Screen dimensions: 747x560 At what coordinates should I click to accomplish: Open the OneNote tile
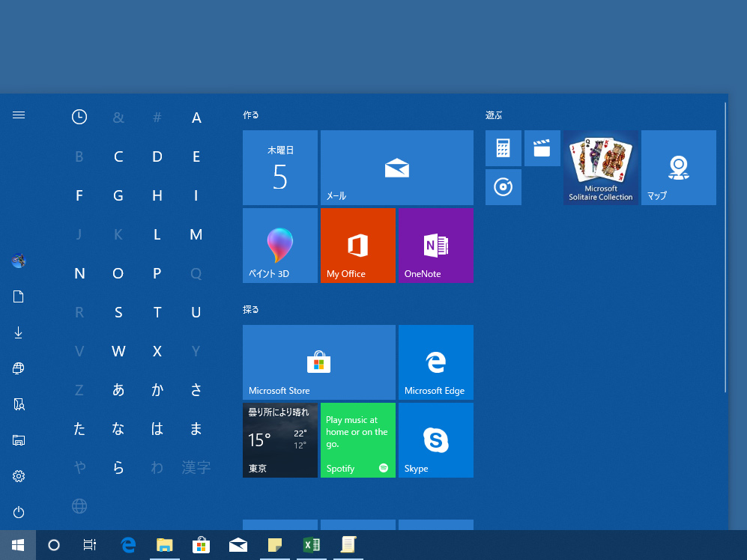pyautogui.click(x=435, y=246)
